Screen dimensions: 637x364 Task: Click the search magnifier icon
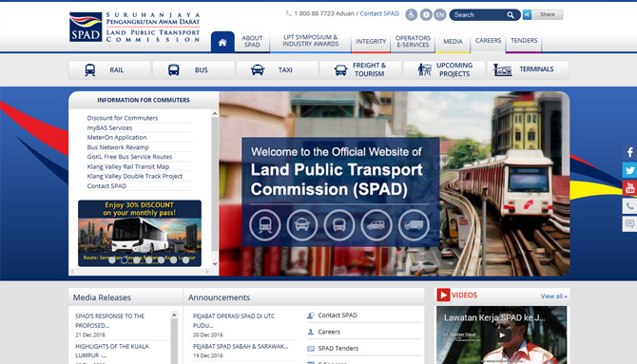coord(511,15)
